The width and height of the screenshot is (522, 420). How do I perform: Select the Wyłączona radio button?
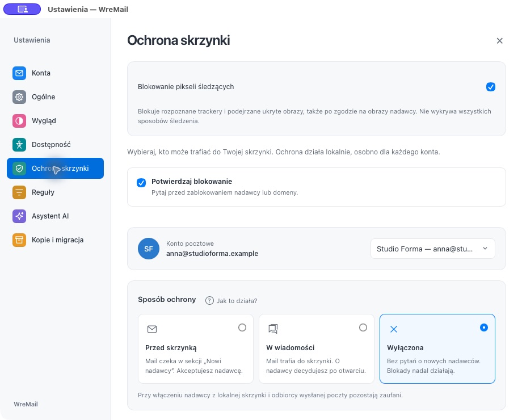tap(484, 327)
